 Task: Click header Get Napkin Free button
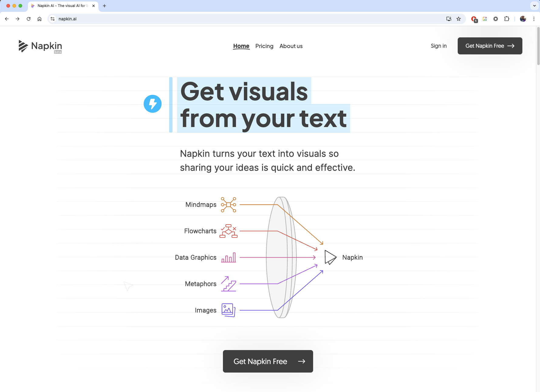(490, 46)
